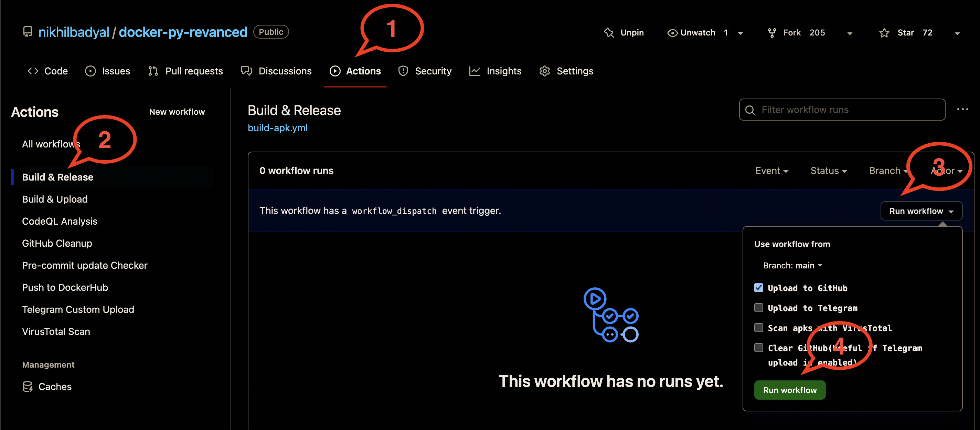
Task: Click the Discussions speech-bubble icon
Action: coord(246,71)
